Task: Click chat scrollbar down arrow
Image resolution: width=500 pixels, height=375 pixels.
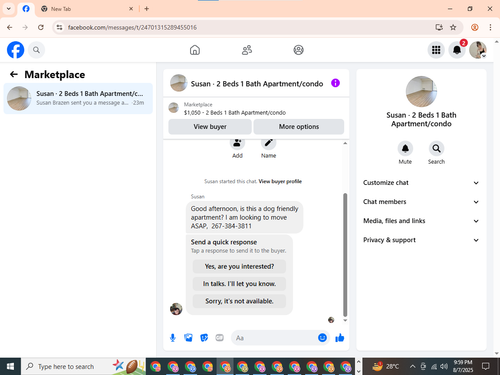Action: [x=345, y=320]
